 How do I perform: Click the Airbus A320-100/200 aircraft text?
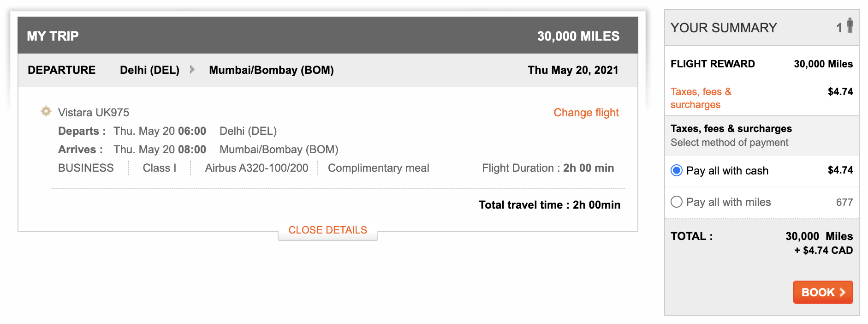click(x=256, y=168)
